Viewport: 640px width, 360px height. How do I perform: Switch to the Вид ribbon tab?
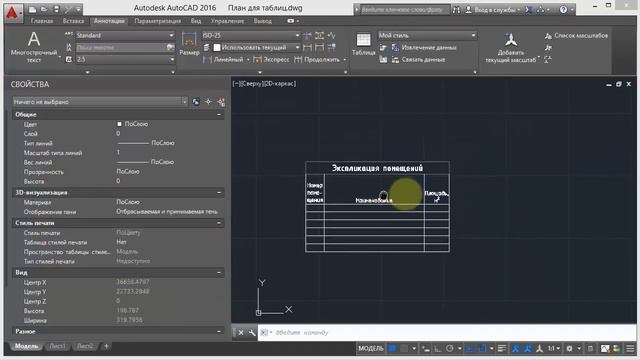(196, 21)
